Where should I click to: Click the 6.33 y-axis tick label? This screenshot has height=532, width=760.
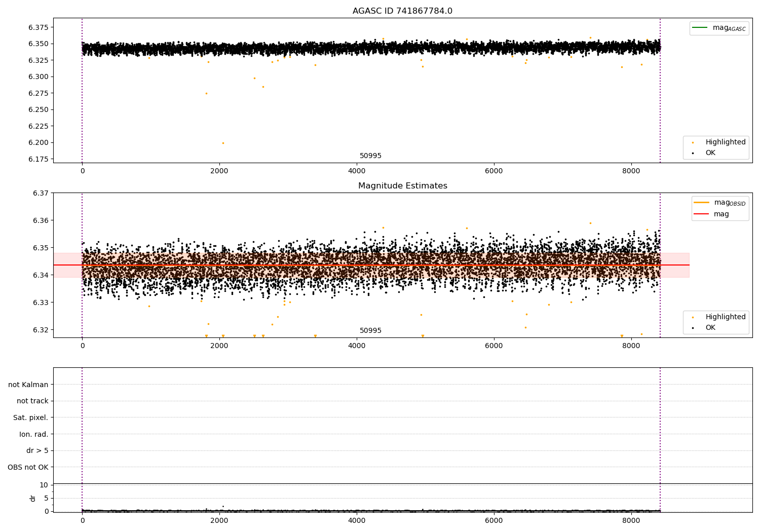coord(41,302)
